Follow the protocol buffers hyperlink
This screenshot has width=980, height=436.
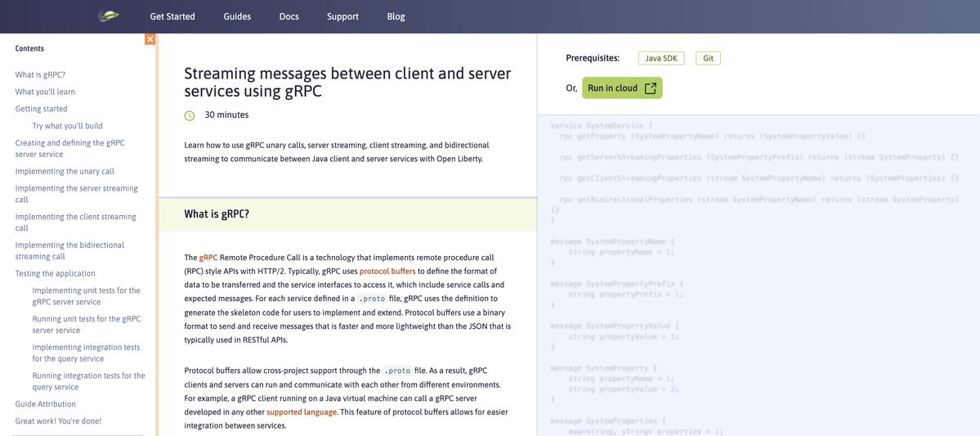[387, 272]
